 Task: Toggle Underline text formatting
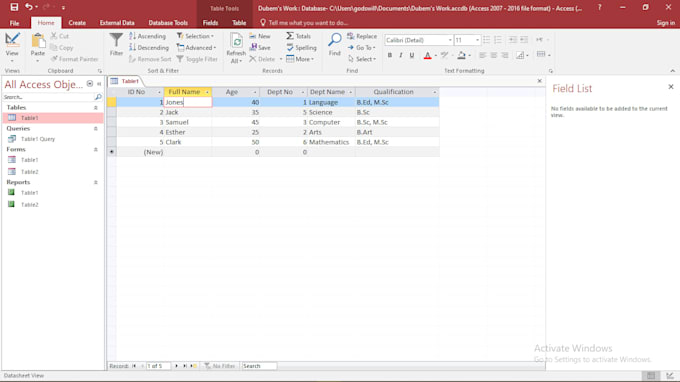(412, 55)
